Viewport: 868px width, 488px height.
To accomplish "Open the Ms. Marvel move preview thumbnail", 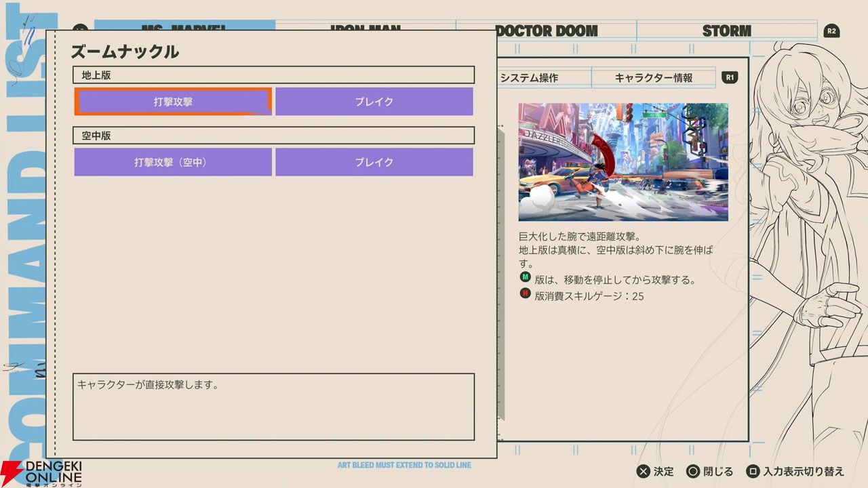I will 623,162.
